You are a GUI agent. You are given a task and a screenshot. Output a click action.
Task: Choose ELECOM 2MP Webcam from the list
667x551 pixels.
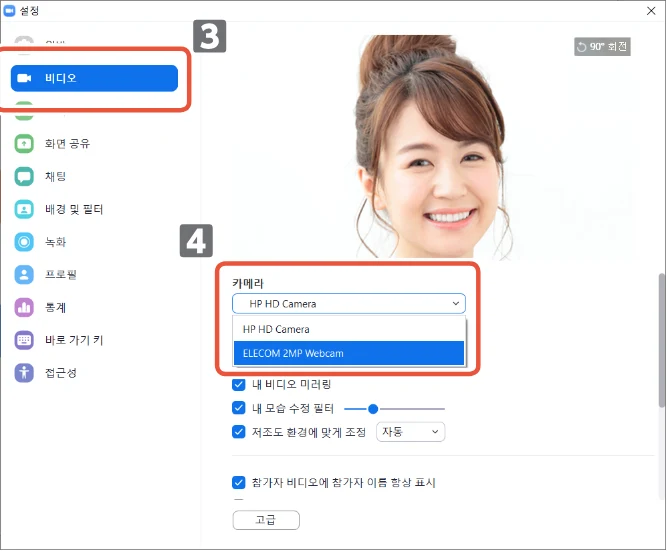349,353
